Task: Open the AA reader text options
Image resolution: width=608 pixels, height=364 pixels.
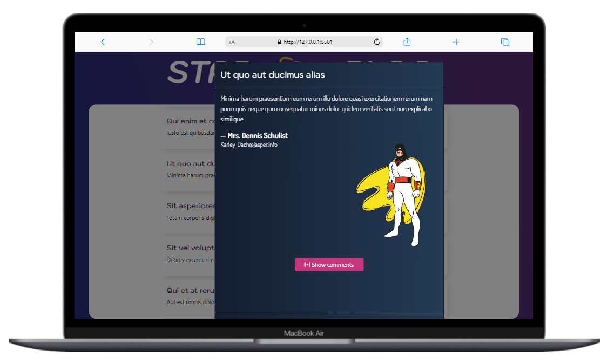Action: (232, 42)
